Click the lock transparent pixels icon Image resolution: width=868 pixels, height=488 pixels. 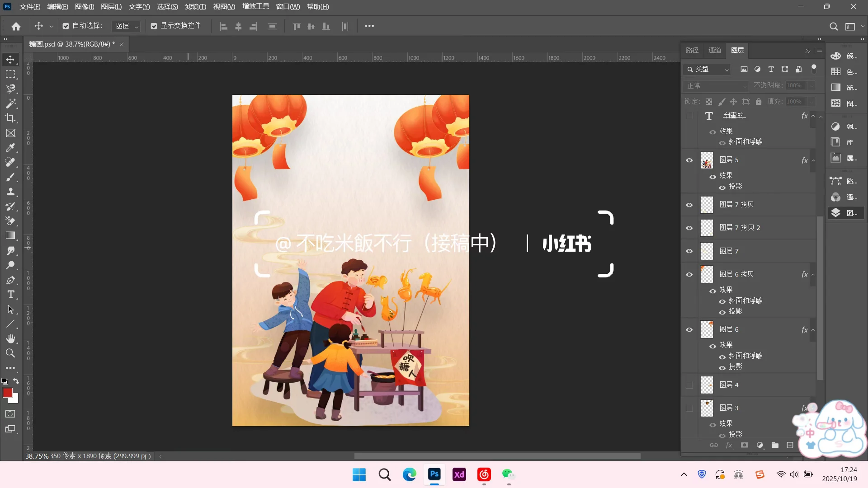pyautogui.click(x=709, y=102)
